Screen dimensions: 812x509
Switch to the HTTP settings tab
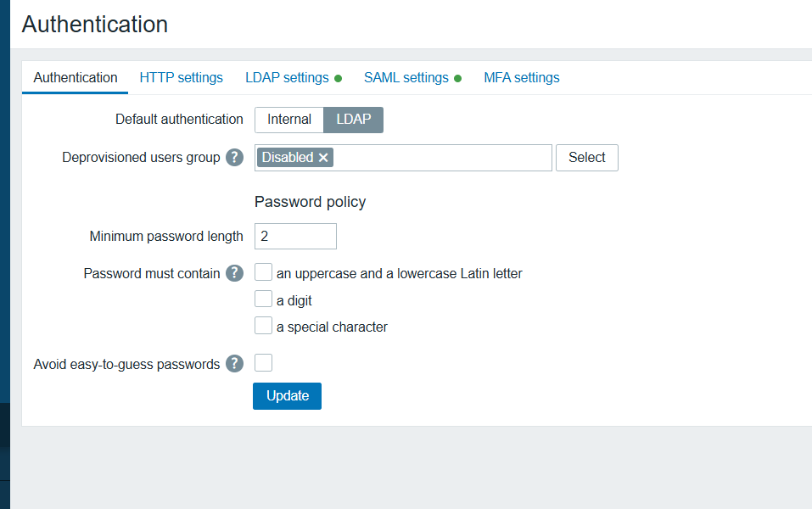181,78
